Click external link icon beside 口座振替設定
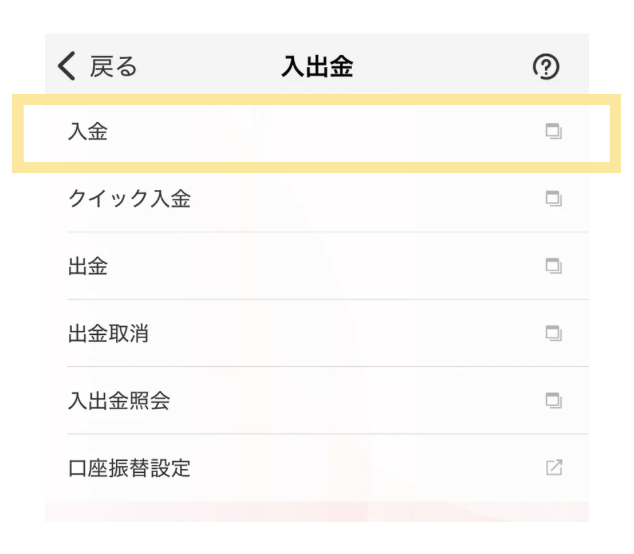 554,467
